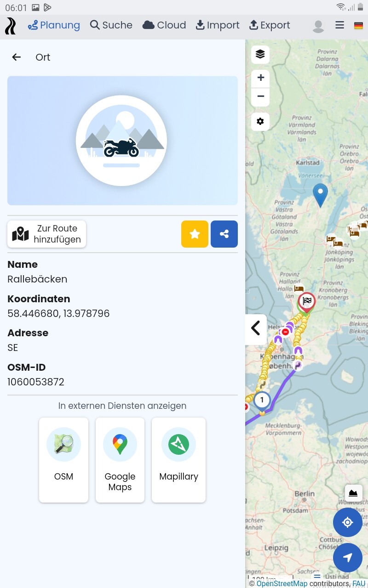Show the elevation profile
The height and width of the screenshot is (588, 368).
tap(353, 493)
